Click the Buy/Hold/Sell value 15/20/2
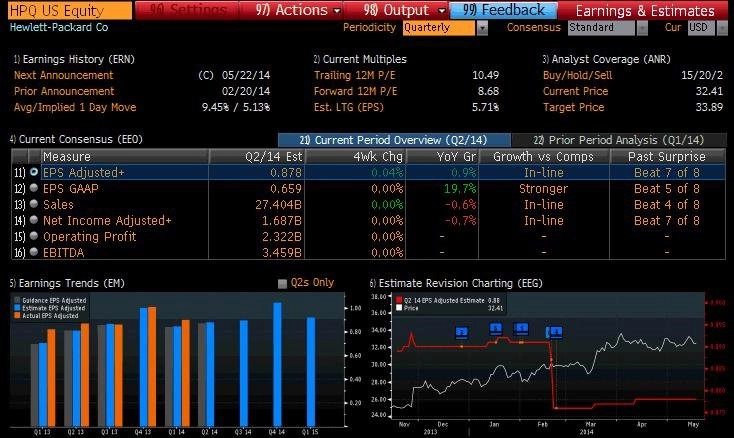This screenshot has width=734, height=438. tap(702, 75)
